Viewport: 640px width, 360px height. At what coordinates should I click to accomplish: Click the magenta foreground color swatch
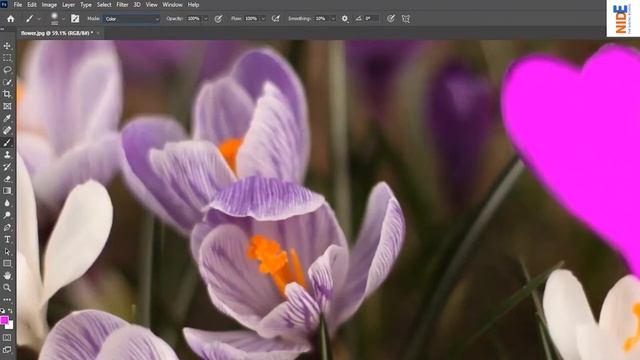coord(4,320)
